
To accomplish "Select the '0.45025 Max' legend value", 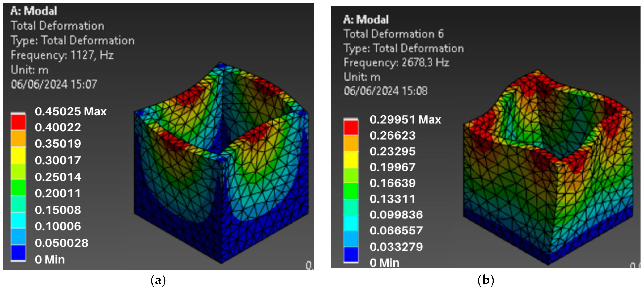I will click(71, 111).
